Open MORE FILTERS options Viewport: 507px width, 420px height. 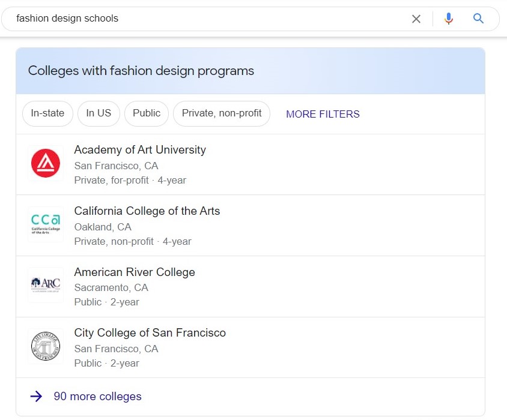click(x=323, y=114)
